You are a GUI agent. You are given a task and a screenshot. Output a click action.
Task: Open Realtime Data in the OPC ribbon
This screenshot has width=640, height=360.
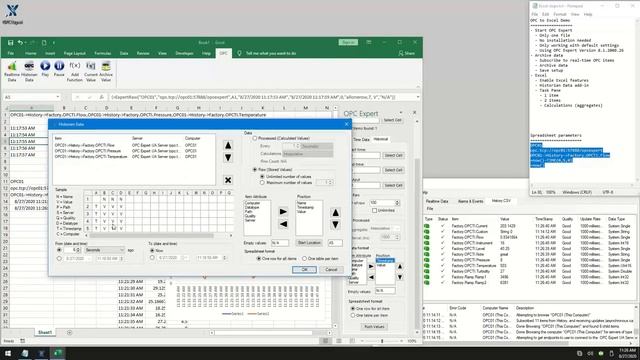(x=12, y=71)
